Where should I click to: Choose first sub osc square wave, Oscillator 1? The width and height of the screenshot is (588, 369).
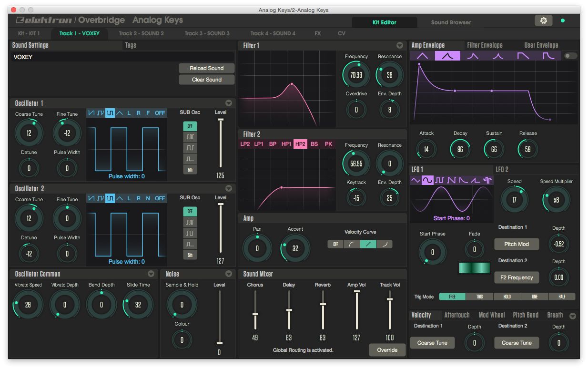[190, 137]
